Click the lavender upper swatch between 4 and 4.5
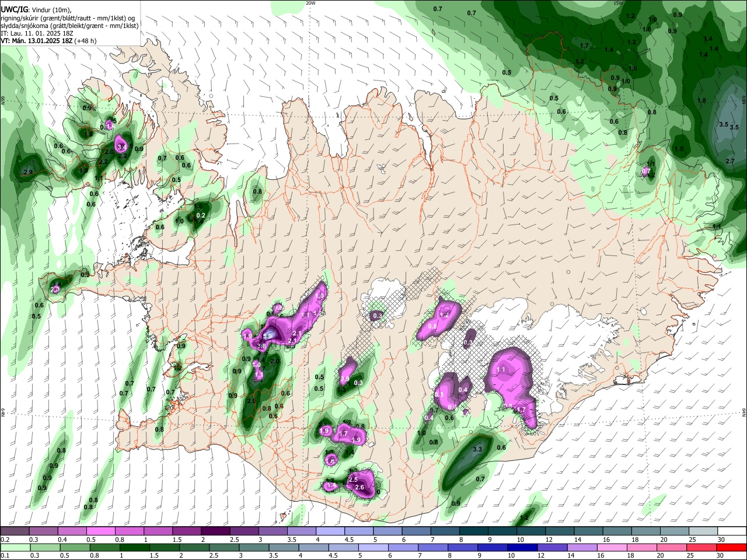 pos(330,531)
